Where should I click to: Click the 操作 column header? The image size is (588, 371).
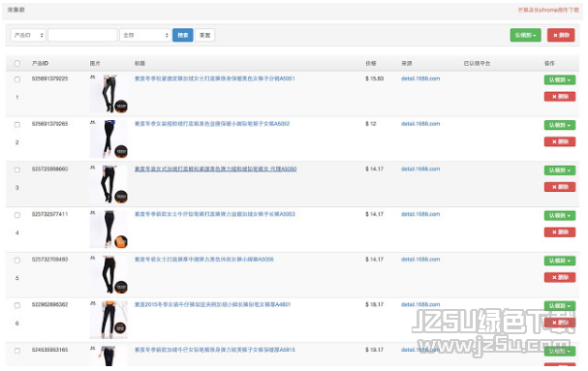pos(550,63)
